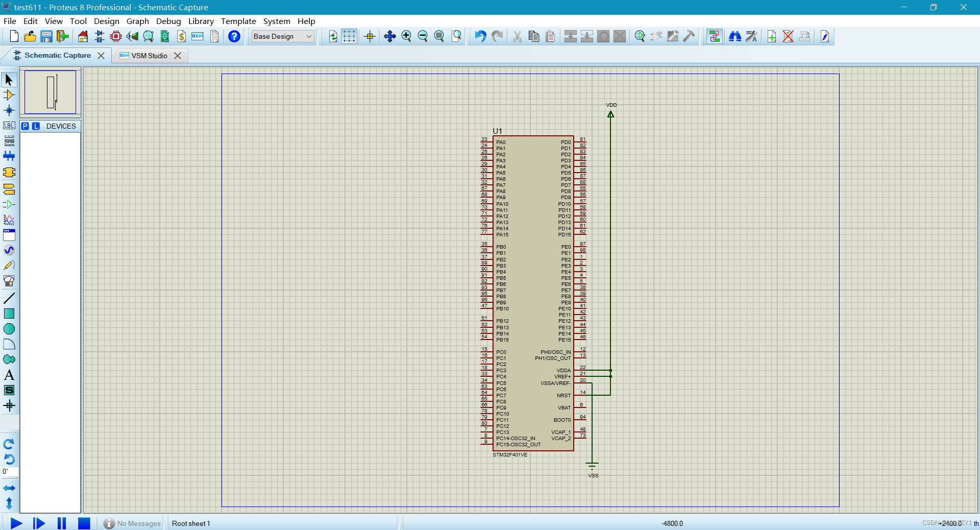
Task: Open the blue help question mark icon
Action: coord(234,36)
